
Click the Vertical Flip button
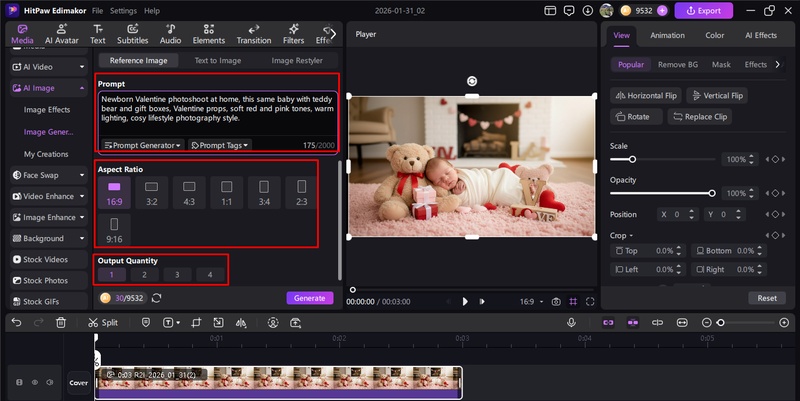click(x=717, y=95)
